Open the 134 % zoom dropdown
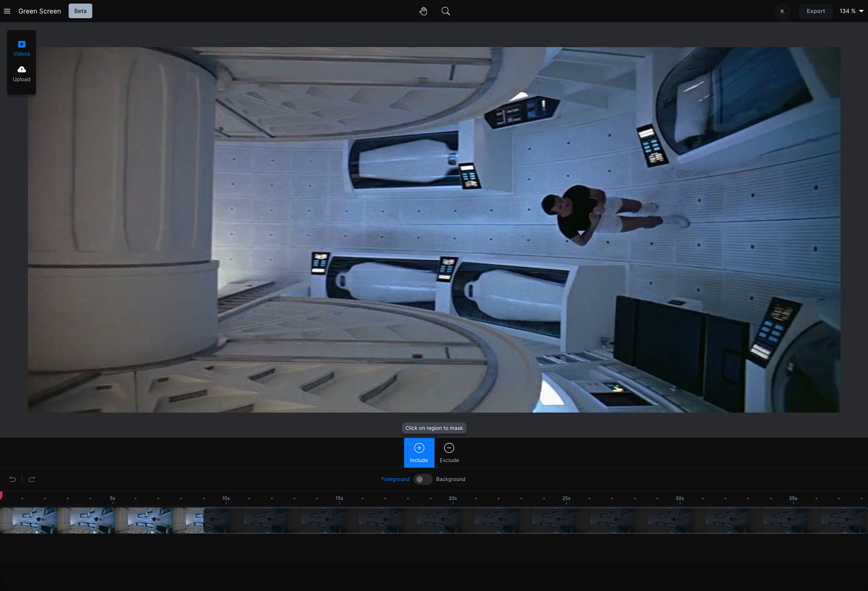The height and width of the screenshot is (591, 868). click(x=851, y=11)
